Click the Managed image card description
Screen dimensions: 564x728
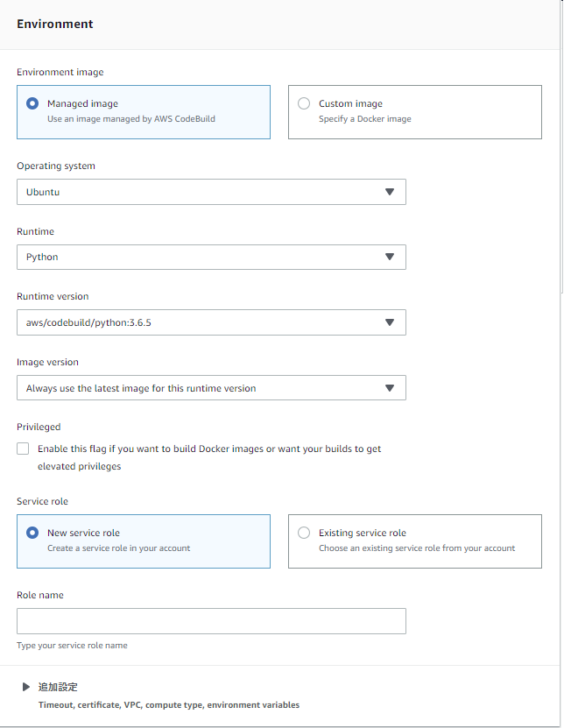click(x=130, y=118)
